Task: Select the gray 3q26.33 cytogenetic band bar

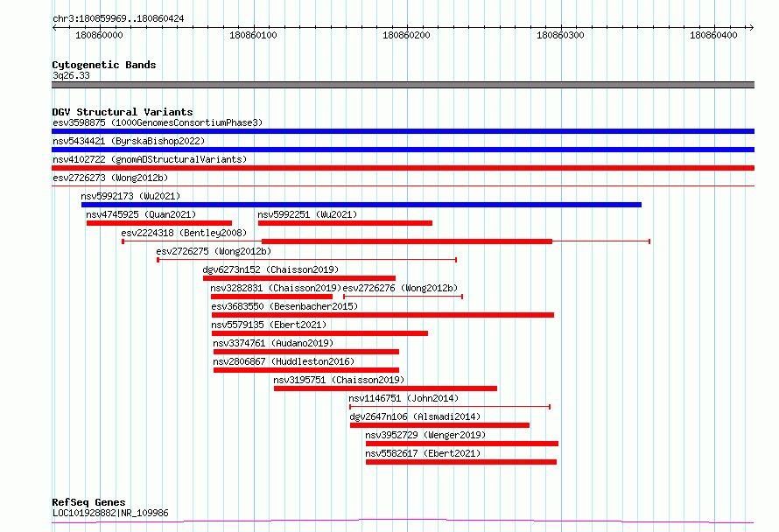Action: 403,85
